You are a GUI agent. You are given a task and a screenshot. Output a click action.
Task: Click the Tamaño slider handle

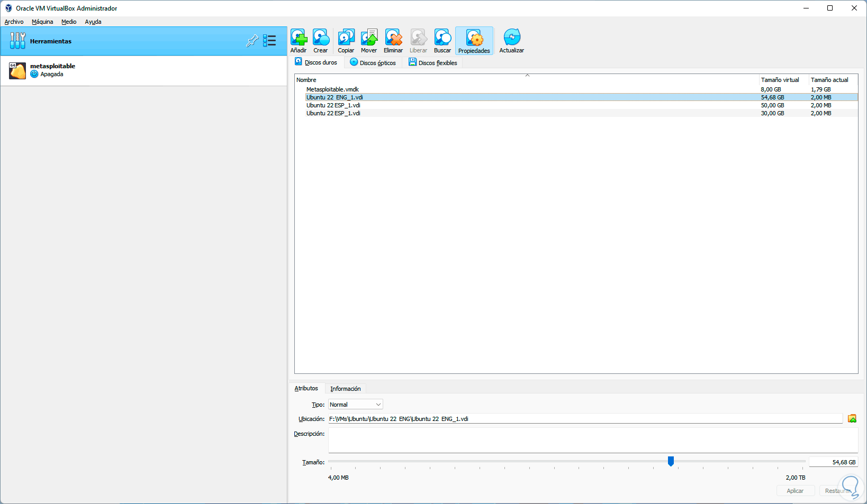(x=671, y=461)
